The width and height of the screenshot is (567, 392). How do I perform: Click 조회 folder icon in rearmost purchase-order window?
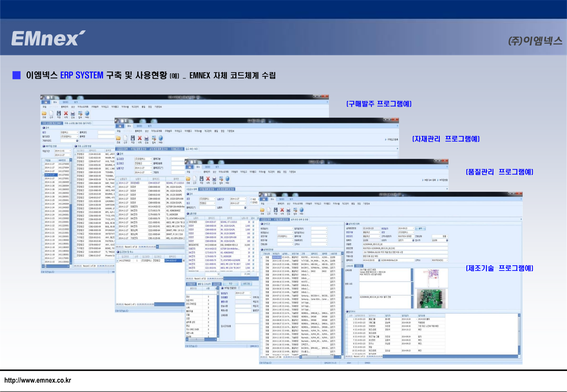(44, 113)
